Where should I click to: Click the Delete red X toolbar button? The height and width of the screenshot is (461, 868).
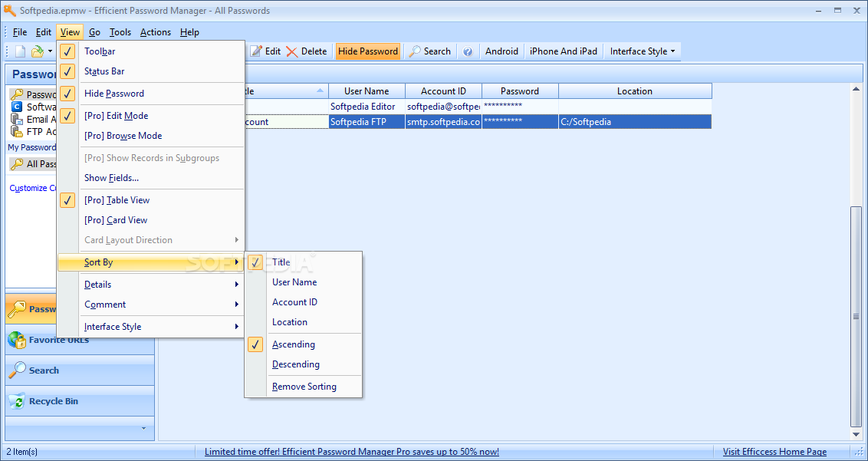(x=307, y=51)
